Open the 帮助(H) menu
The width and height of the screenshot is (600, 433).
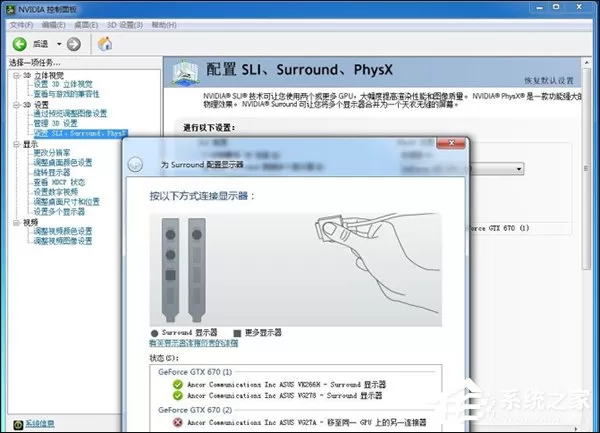tap(164, 25)
